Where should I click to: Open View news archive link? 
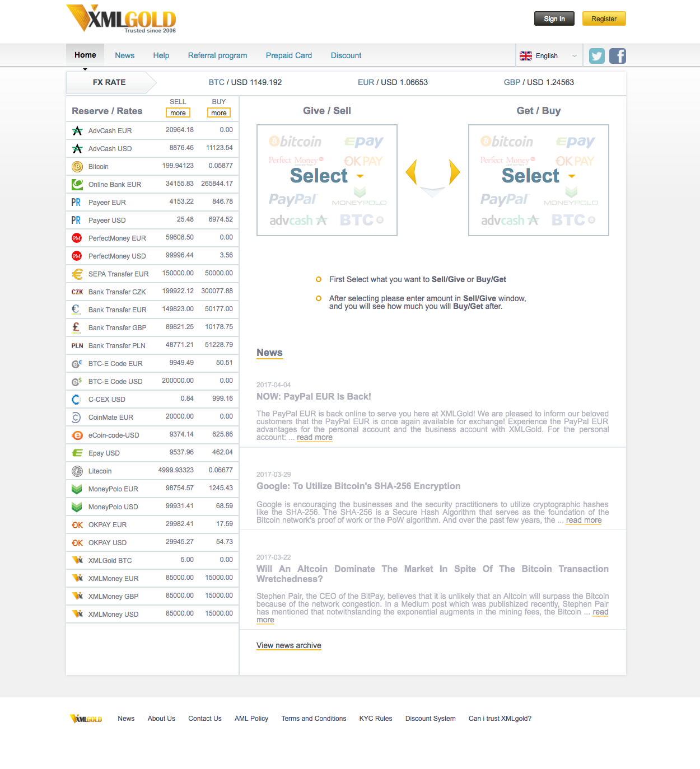click(x=289, y=645)
